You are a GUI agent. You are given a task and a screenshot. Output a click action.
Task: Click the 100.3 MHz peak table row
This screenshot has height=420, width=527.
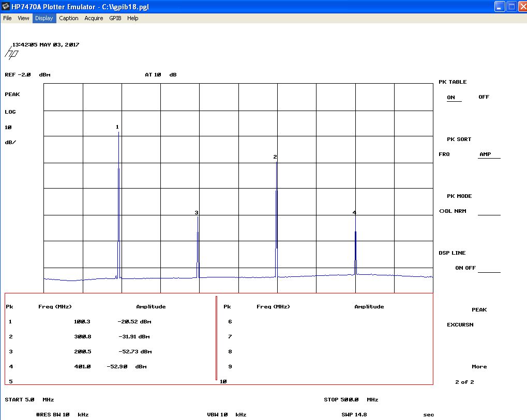click(82, 322)
